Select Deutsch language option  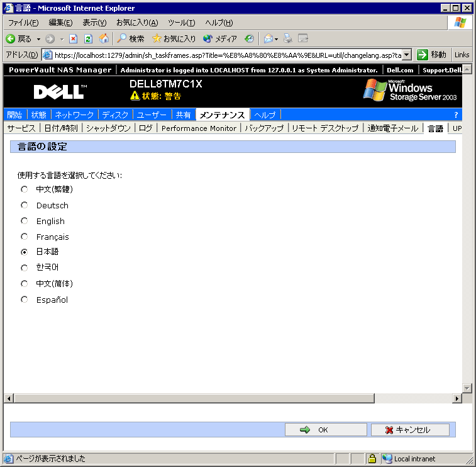click(25, 205)
